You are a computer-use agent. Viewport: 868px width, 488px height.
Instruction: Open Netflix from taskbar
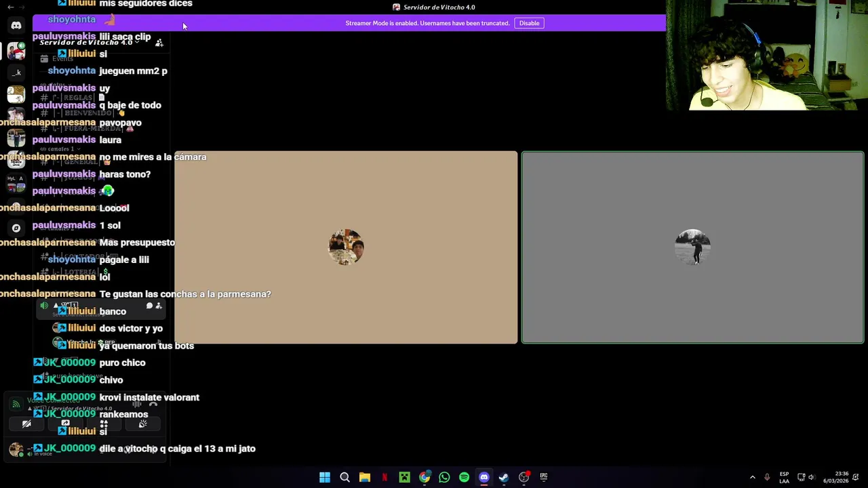(x=384, y=477)
